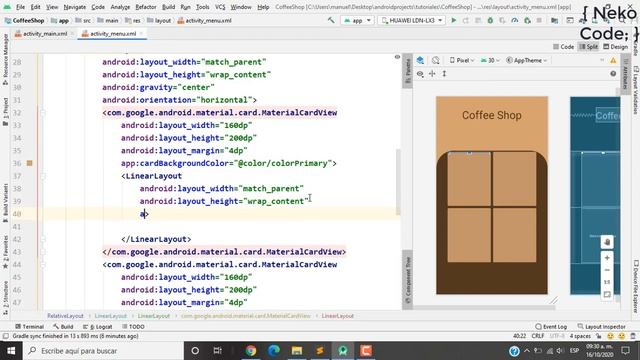Click 4 spaces indent setting in status bar
The image size is (640, 360).
[580, 336]
